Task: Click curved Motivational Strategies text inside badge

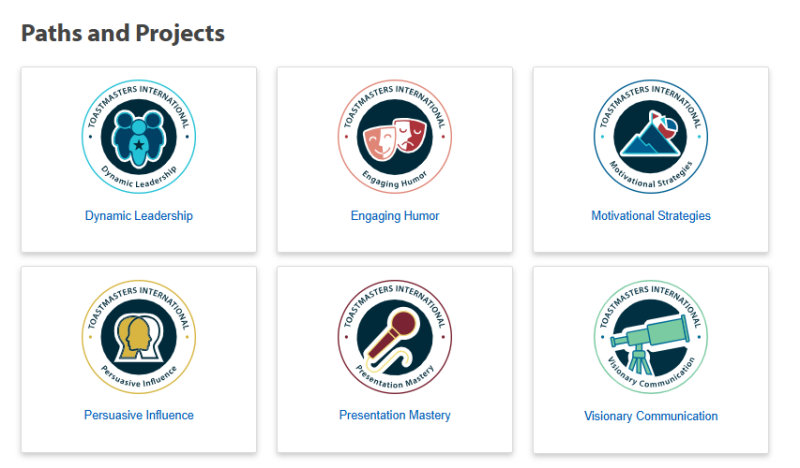Action: pyautogui.click(x=651, y=177)
